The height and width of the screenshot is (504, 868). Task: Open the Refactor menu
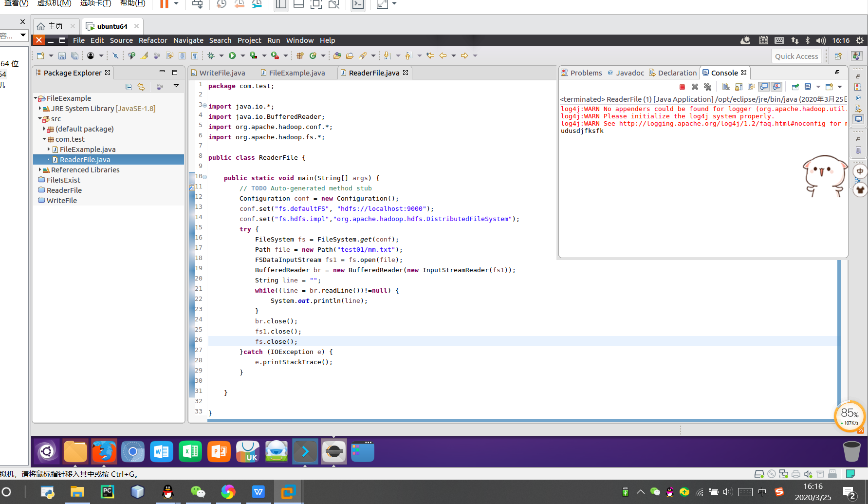(x=153, y=40)
